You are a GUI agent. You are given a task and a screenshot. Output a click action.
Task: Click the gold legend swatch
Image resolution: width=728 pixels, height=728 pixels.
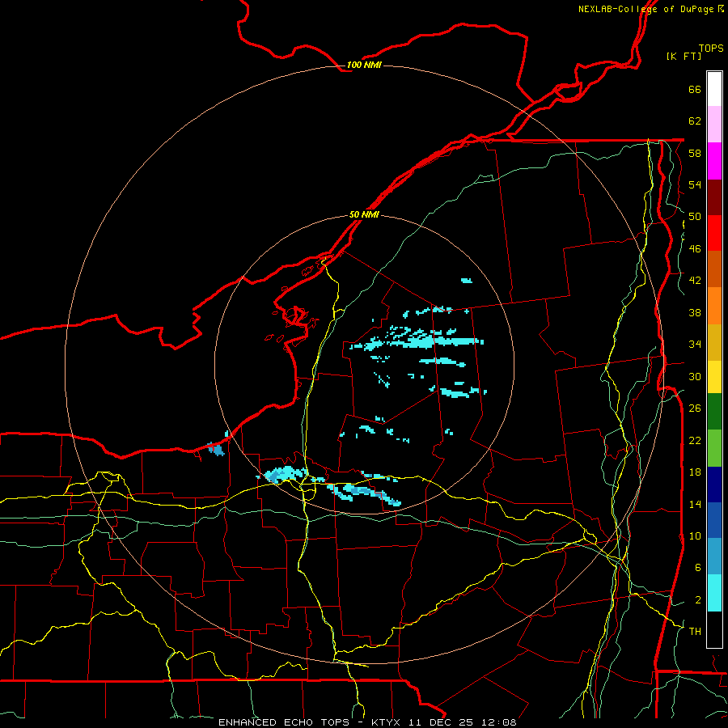coord(714,342)
